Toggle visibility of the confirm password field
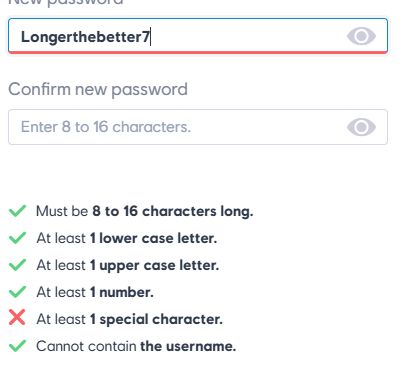The height and width of the screenshot is (382, 402). tap(361, 127)
